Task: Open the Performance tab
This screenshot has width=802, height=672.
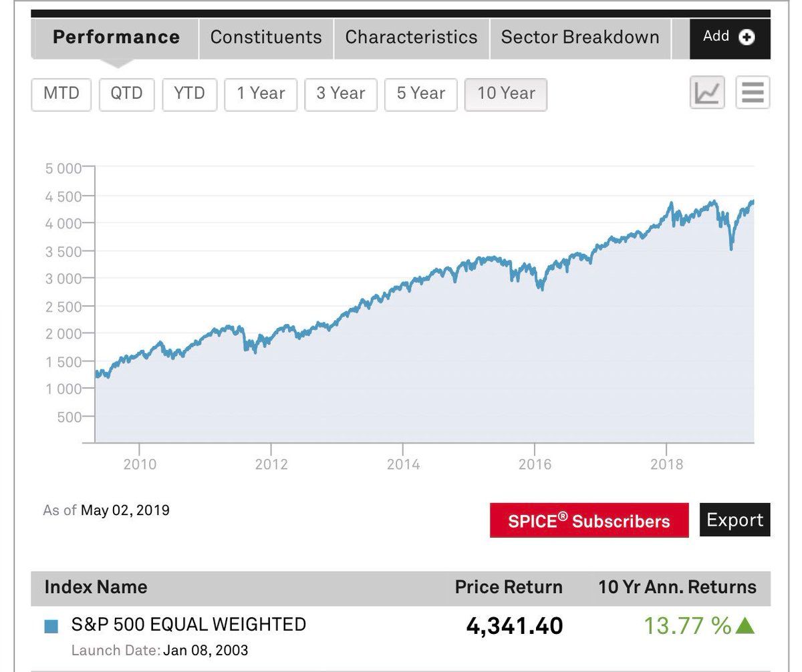Action: (x=116, y=37)
